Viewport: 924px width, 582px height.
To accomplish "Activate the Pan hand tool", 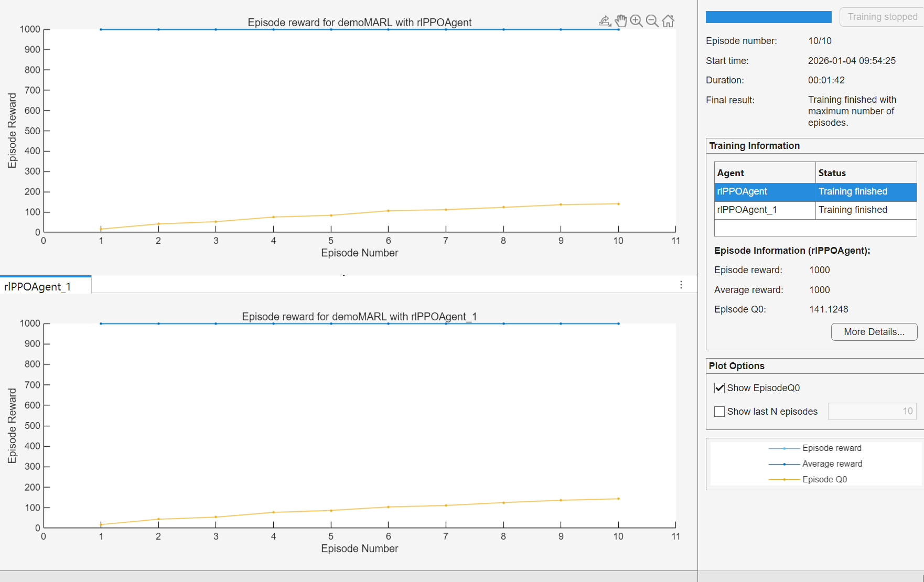I will [621, 21].
